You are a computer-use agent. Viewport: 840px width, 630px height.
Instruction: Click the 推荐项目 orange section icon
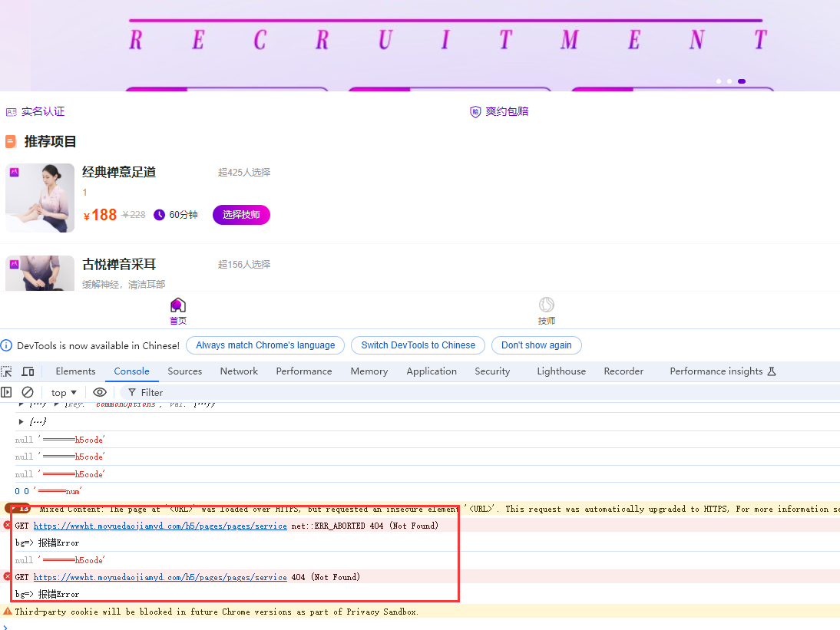tap(11, 141)
